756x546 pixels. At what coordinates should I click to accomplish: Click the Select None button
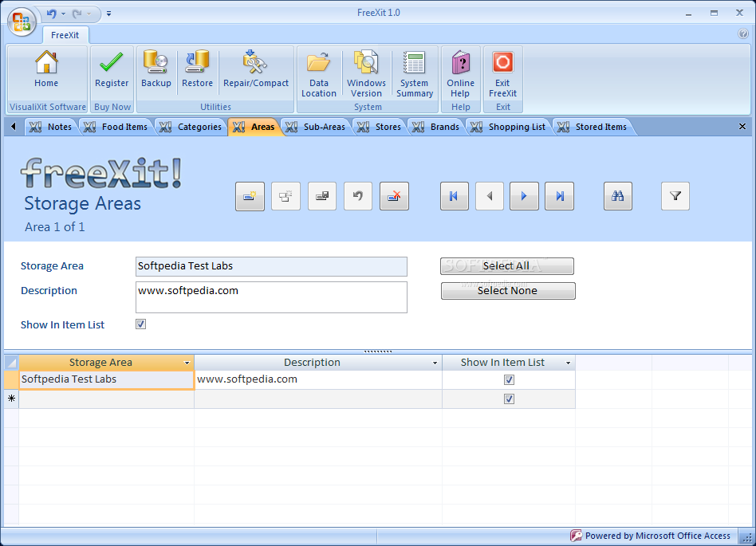pos(508,291)
